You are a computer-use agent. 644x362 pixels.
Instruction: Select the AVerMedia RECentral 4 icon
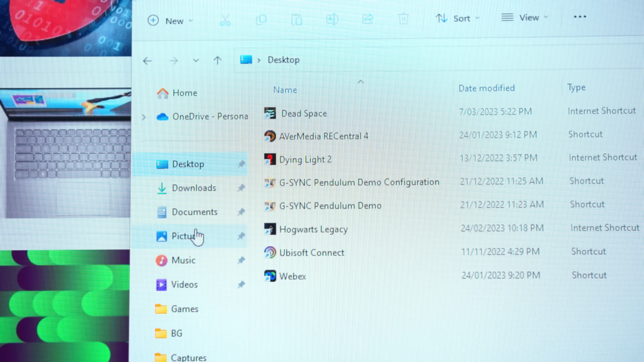tap(270, 136)
